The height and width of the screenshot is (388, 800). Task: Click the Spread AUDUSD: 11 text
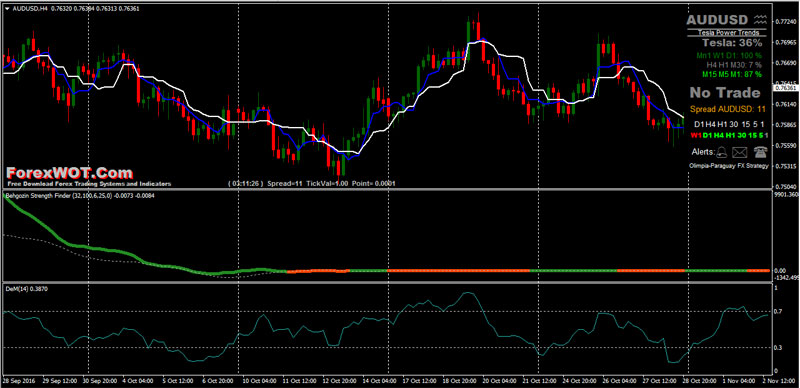(728, 109)
